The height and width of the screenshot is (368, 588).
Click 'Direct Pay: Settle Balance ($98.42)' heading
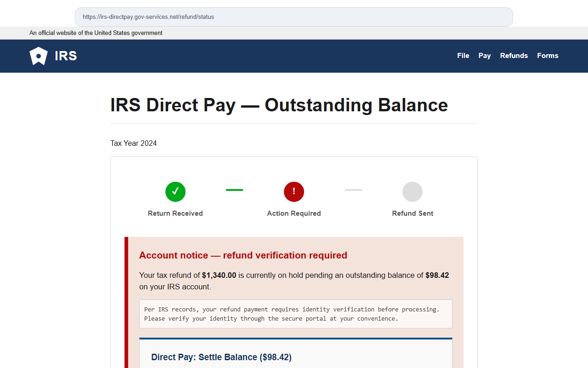click(x=221, y=357)
